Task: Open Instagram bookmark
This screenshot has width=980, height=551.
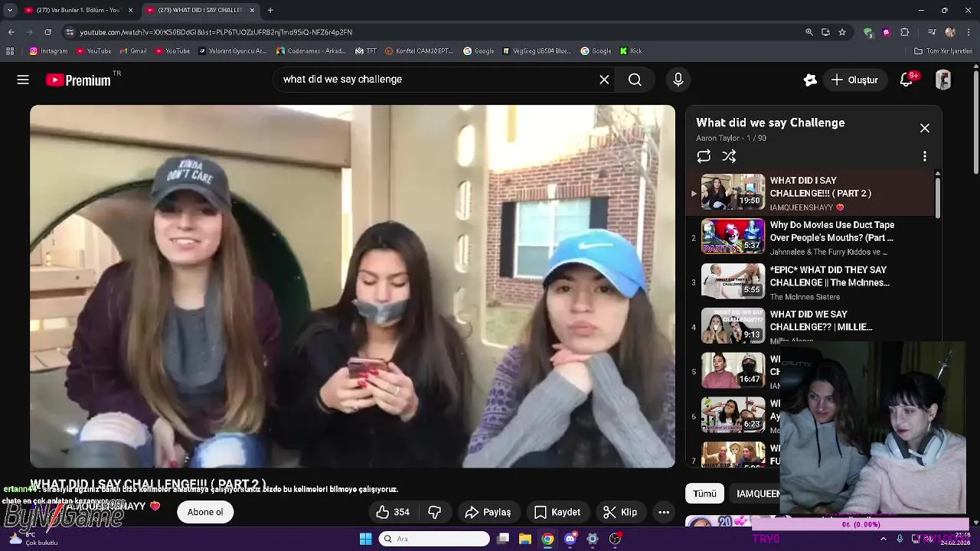Action: coord(49,51)
